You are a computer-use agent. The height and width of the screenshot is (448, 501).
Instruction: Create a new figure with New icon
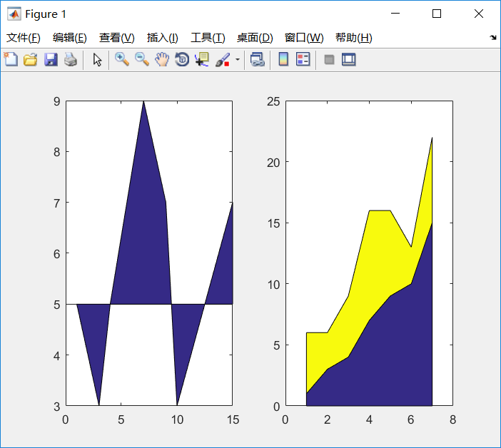[11, 59]
